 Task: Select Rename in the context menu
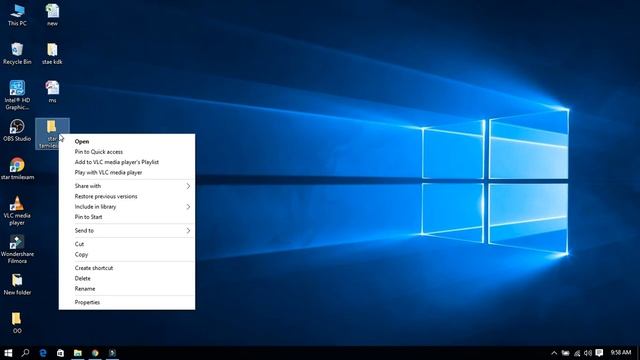(127, 289)
